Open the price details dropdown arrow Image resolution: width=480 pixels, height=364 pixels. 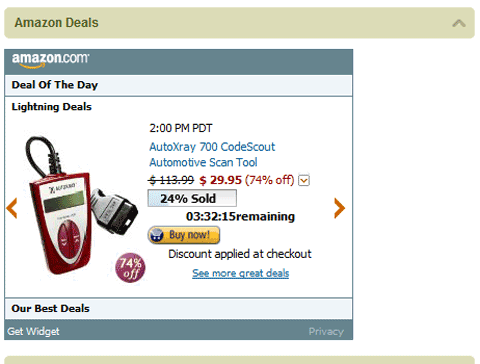tap(304, 180)
